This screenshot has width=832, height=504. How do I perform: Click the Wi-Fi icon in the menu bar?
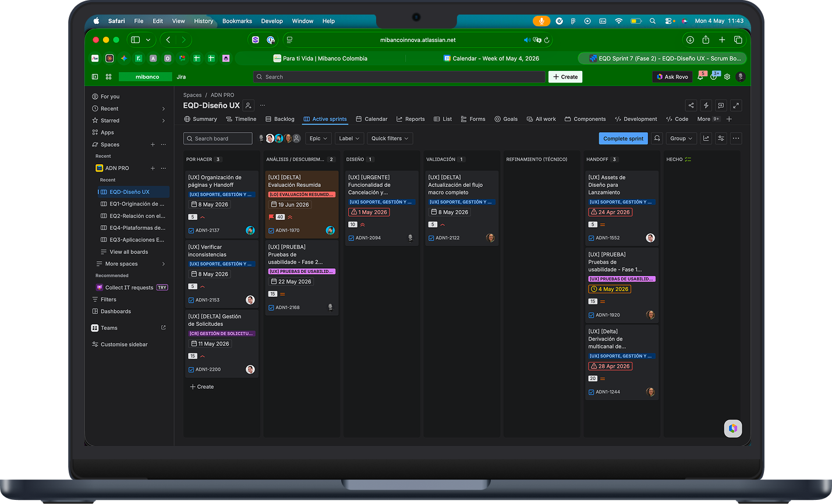pyautogui.click(x=619, y=21)
